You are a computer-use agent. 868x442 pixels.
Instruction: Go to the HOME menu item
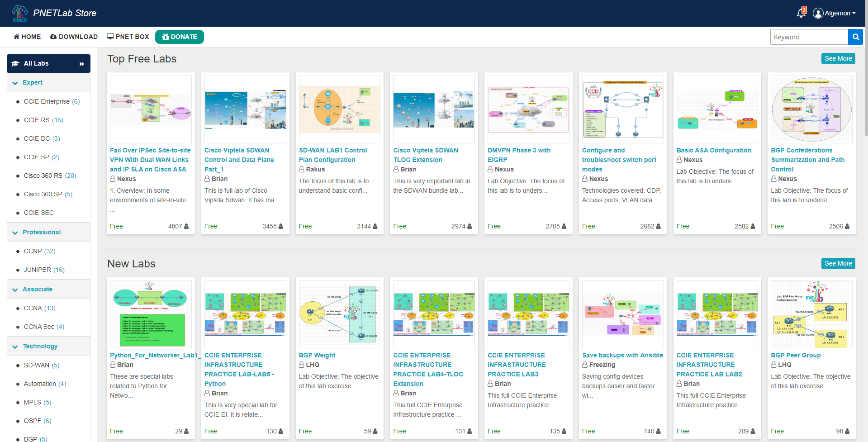(x=27, y=37)
